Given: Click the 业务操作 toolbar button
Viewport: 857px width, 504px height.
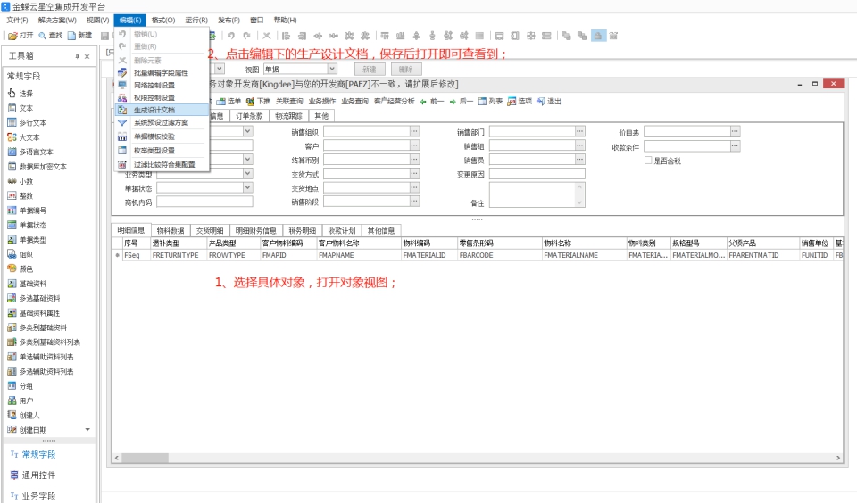Looking at the screenshot, I should (x=322, y=101).
